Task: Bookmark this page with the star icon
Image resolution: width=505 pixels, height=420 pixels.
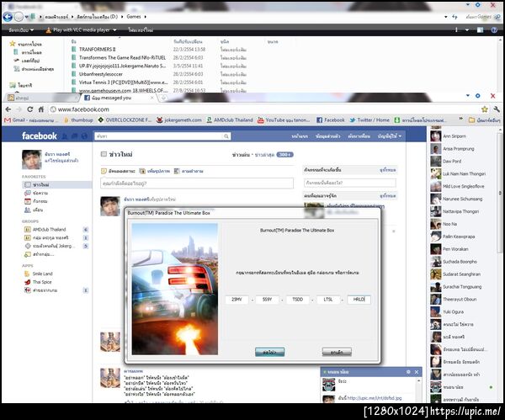Action: click(485, 109)
